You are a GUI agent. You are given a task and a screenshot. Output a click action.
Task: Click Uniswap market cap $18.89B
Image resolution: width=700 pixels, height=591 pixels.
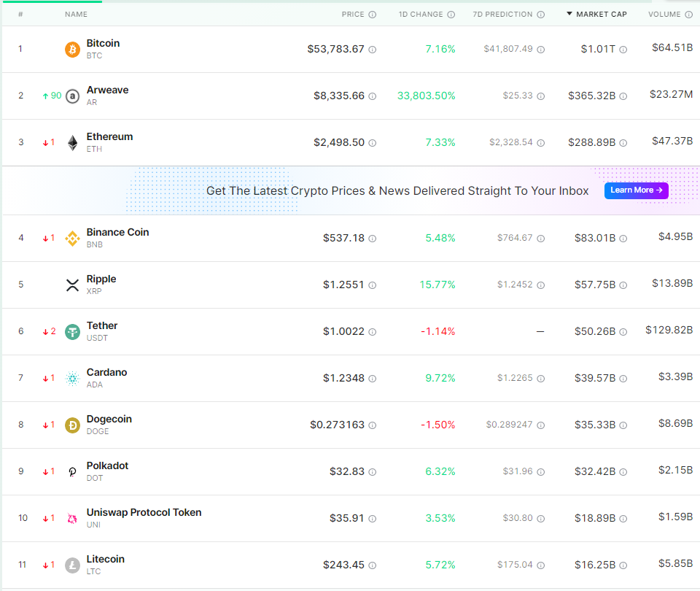point(595,518)
